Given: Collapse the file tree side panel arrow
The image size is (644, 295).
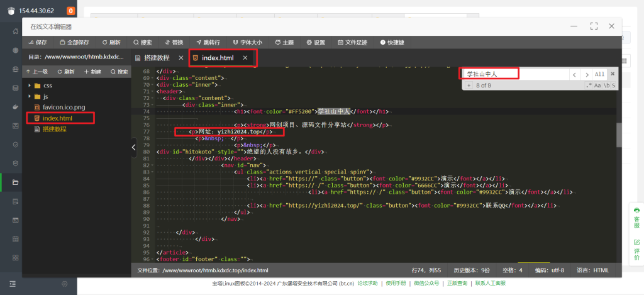Looking at the screenshot, I should pos(134,147).
